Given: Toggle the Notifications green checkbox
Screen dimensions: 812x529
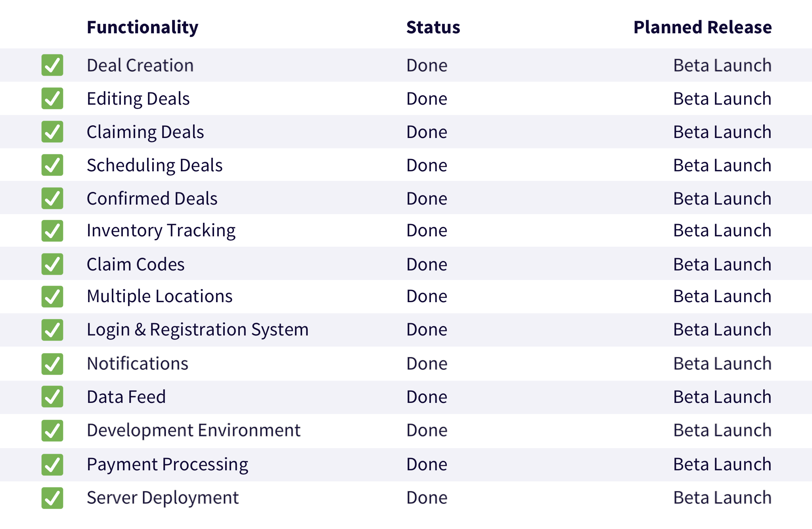Looking at the screenshot, I should [52, 364].
